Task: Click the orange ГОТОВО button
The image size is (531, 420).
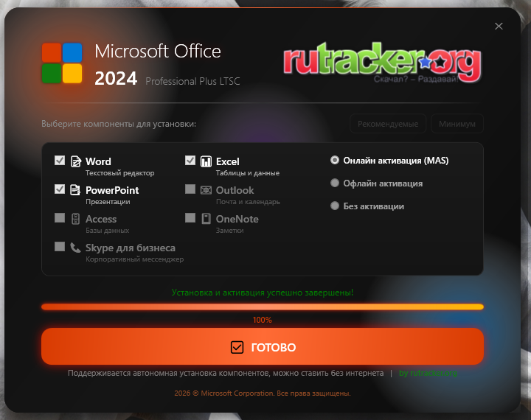Action: [x=263, y=346]
